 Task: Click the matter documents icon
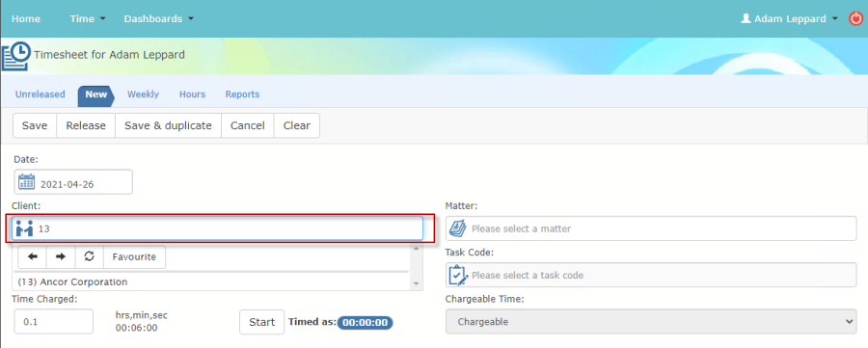coord(458,228)
